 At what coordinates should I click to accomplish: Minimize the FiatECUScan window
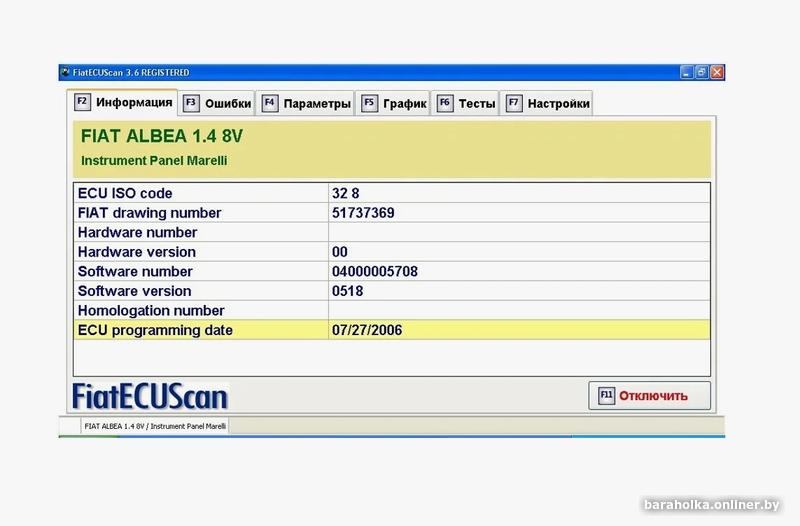(687, 72)
